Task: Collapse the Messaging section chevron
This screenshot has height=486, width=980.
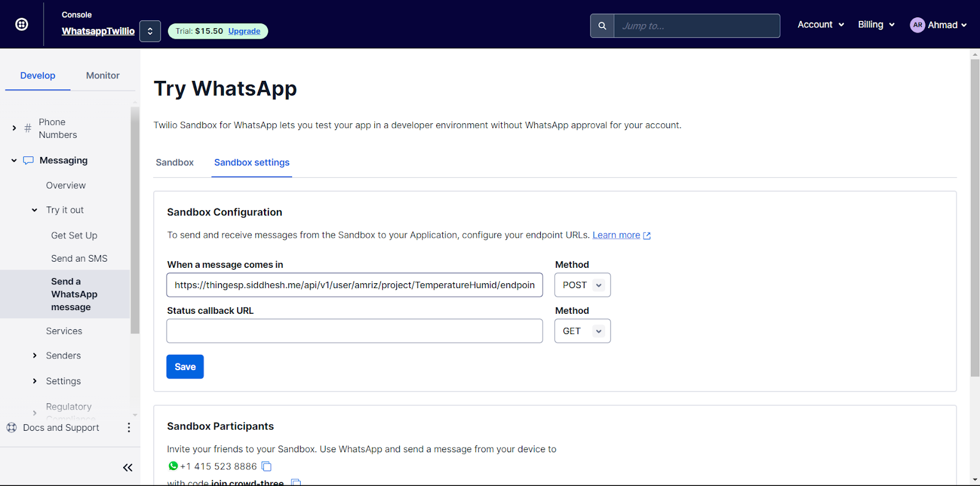Action: click(x=14, y=161)
